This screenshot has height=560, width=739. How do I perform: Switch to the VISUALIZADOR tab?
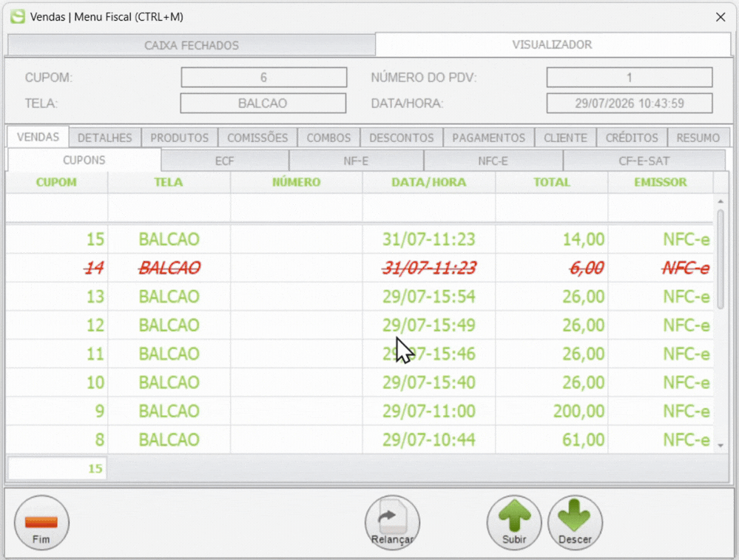553,45
